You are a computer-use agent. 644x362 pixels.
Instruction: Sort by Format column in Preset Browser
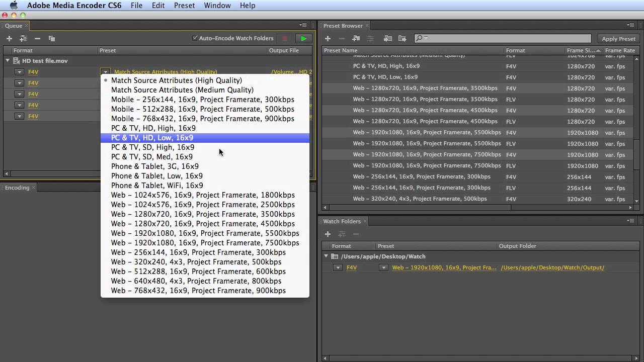pyautogui.click(x=533, y=50)
